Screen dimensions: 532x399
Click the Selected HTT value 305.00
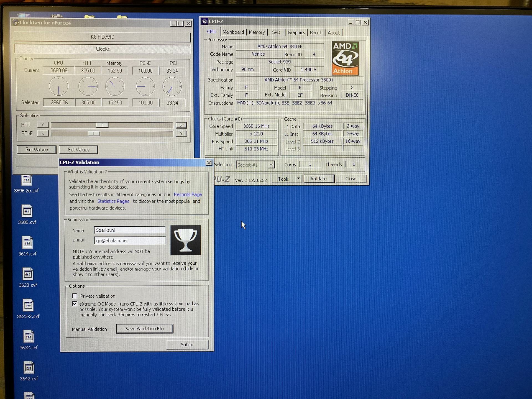tap(88, 103)
